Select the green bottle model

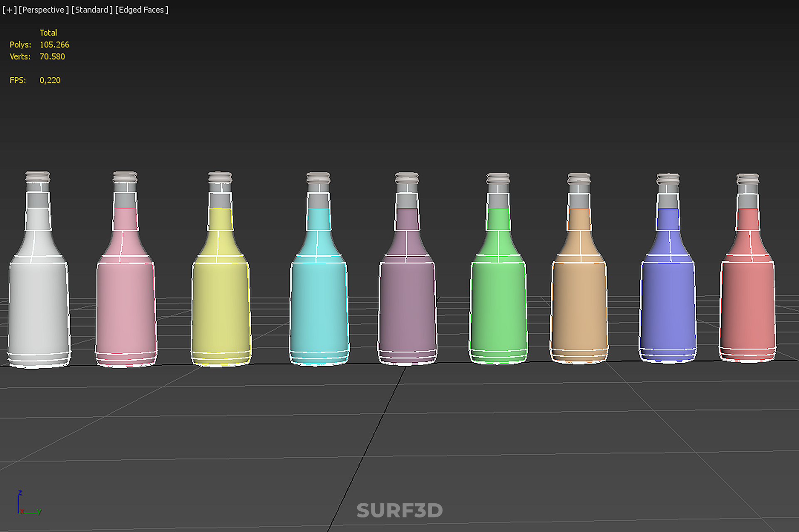[498, 308]
